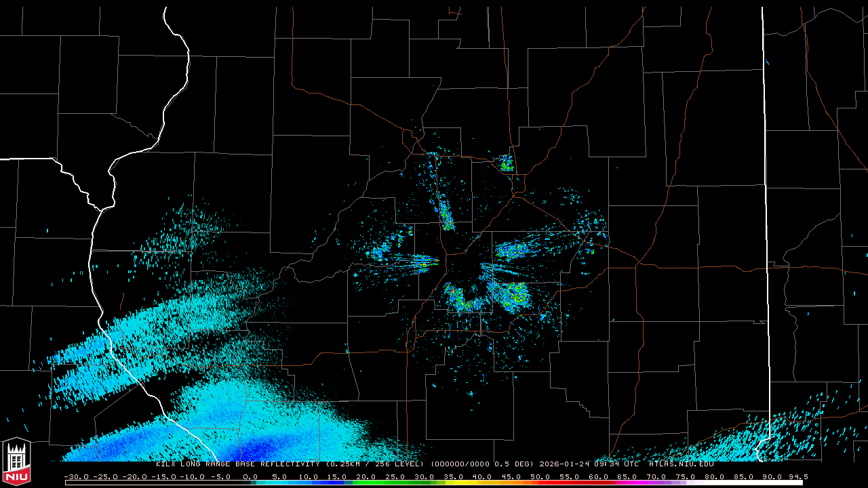868x488 pixels.
Task: Click the 0.0 value on the scale
Action: (x=250, y=476)
